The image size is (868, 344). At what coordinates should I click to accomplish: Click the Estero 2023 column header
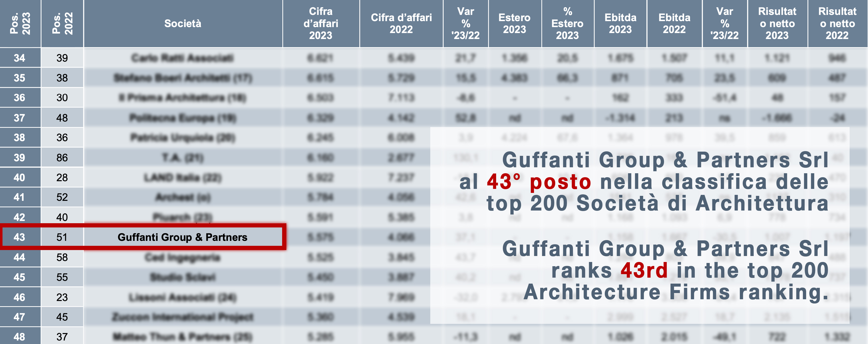(x=514, y=23)
